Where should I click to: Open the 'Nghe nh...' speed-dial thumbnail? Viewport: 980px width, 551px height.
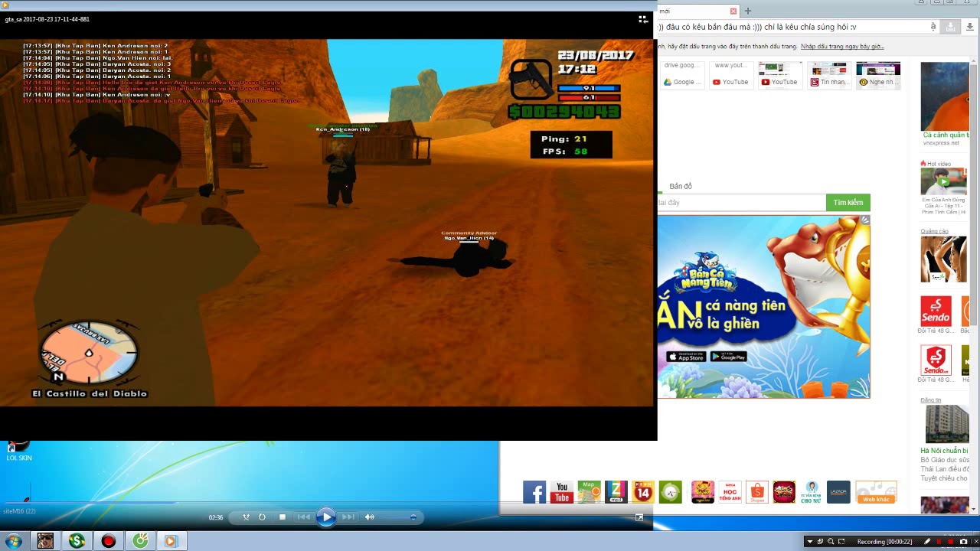(x=878, y=76)
